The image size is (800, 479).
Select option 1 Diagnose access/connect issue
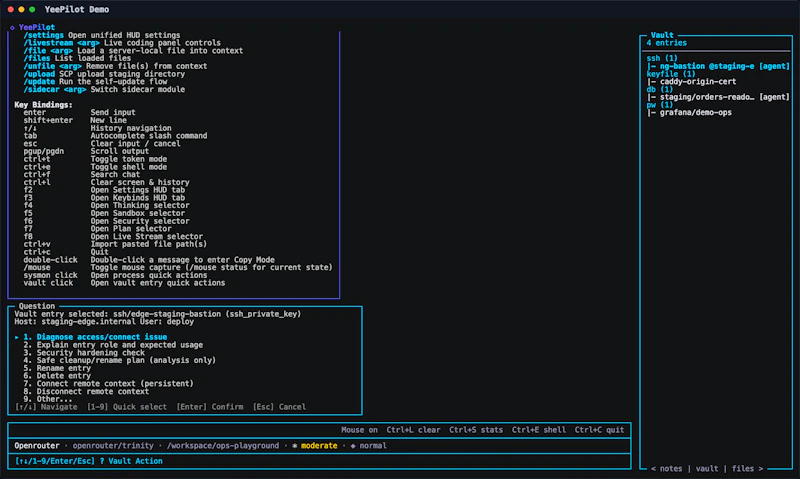tap(95, 337)
